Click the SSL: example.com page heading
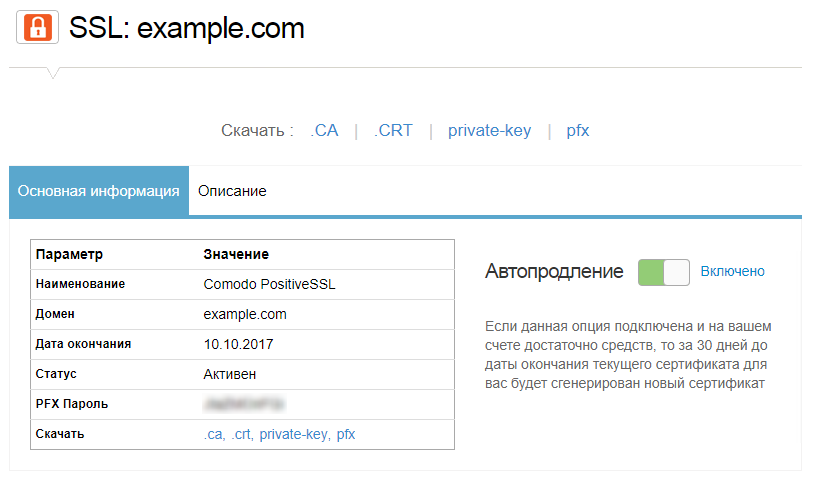 pyautogui.click(x=186, y=28)
